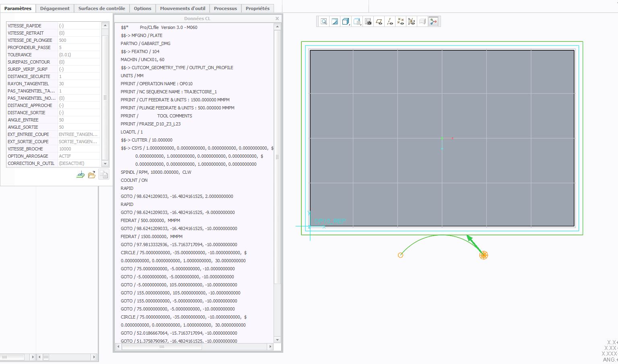The image size is (618, 364).
Task: Open the Dégagement tab
Action: tap(55, 8)
